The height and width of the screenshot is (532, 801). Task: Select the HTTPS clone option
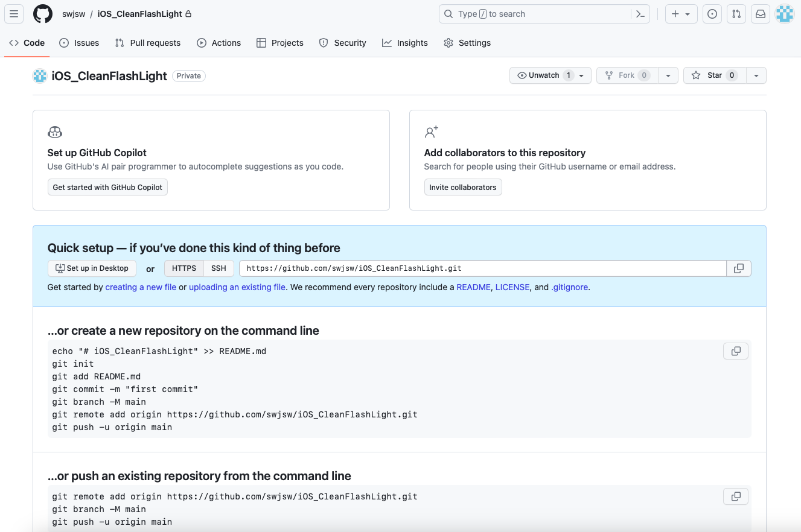click(x=184, y=268)
